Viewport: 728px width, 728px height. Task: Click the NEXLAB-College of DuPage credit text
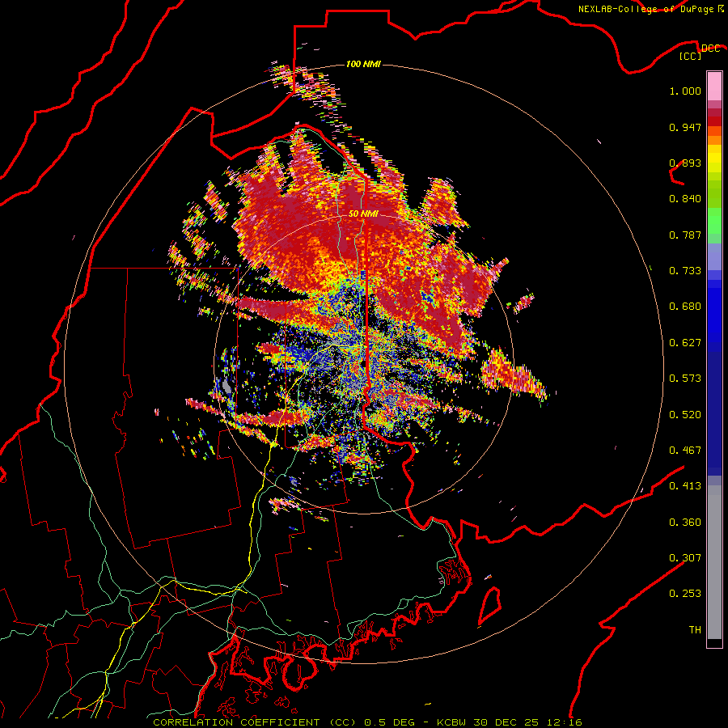[645, 9]
